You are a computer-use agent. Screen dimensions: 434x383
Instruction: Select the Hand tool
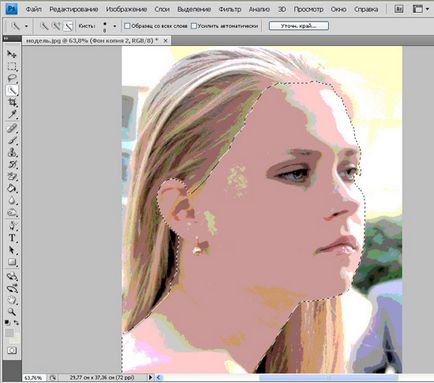(12, 300)
